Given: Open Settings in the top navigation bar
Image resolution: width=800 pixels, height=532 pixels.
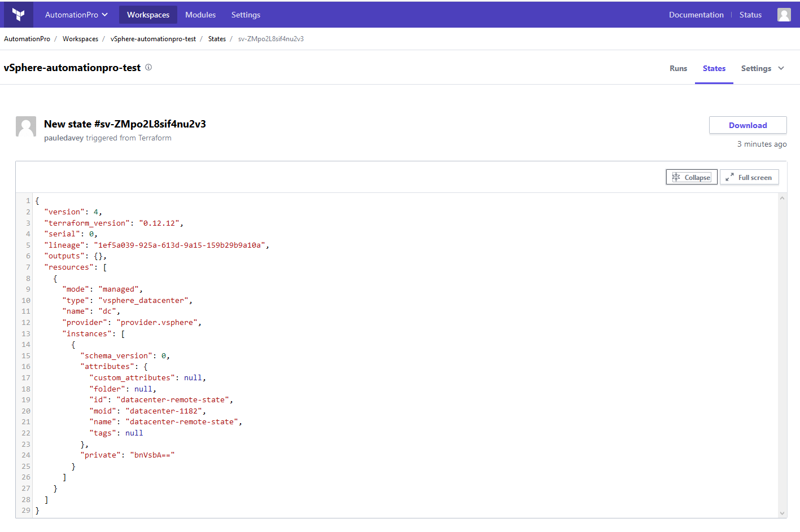Looking at the screenshot, I should [246, 15].
